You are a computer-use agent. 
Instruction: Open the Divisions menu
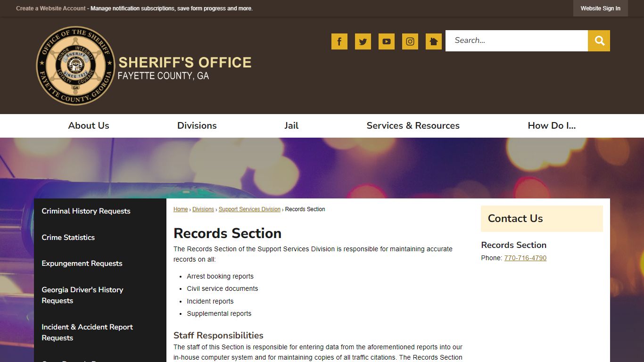pos(197,125)
